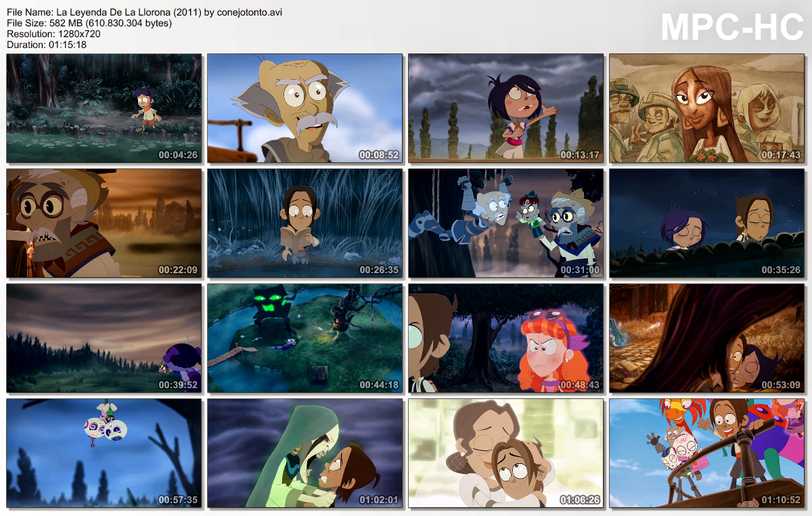Select the thumbnail stamped 01:10:52
Image resolution: width=812 pixels, height=516 pixels.
tap(706, 453)
